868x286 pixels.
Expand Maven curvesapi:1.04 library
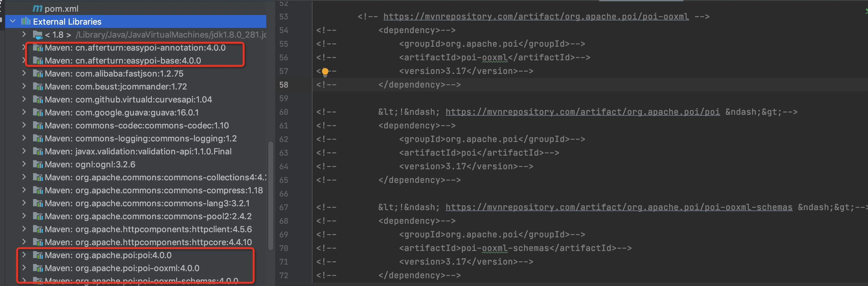pos(24,99)
